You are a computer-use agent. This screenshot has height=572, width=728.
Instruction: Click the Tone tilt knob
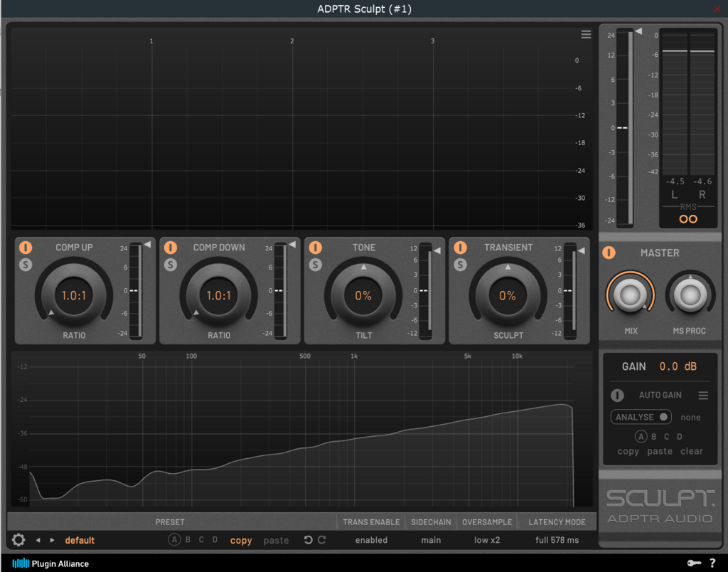(x=363, y=295)
